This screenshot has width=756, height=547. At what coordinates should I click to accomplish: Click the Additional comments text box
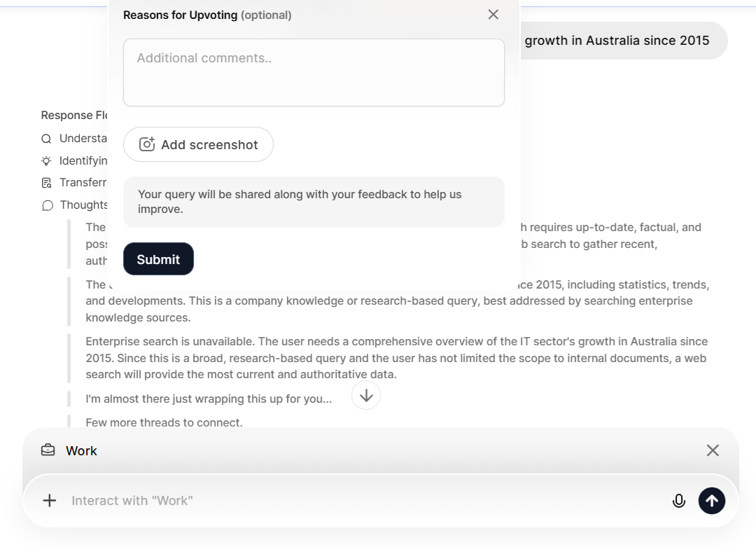314,72
